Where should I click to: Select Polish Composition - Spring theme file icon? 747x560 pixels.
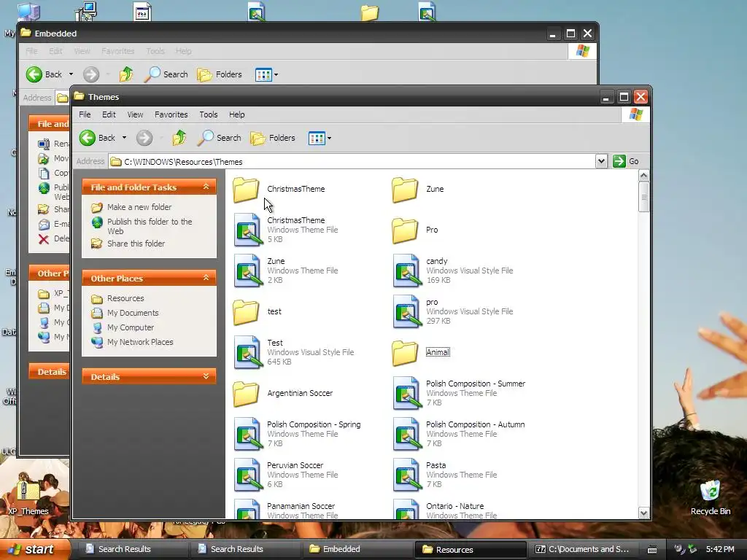[248, 435]
